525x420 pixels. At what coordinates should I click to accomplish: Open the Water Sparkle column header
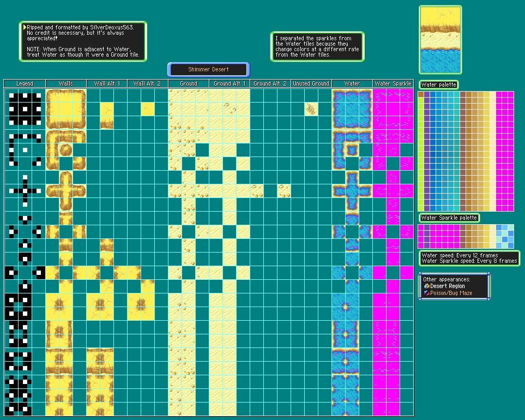(393, 84)
